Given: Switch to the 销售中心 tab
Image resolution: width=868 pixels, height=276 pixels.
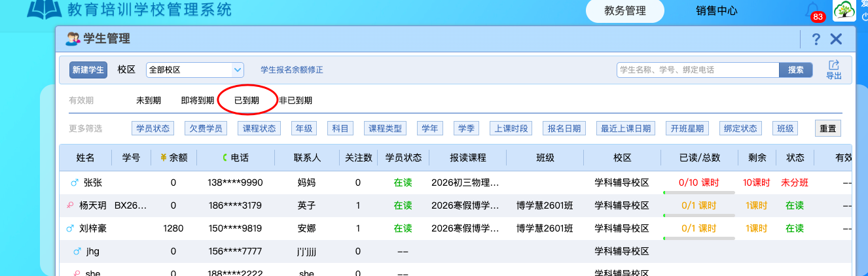Looking at the screenshot, I should point(717,10).
